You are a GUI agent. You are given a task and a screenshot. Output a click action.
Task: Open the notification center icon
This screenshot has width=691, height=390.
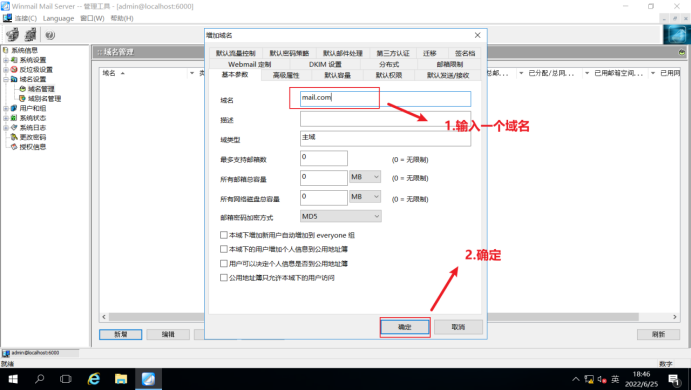tap(673, 379)
